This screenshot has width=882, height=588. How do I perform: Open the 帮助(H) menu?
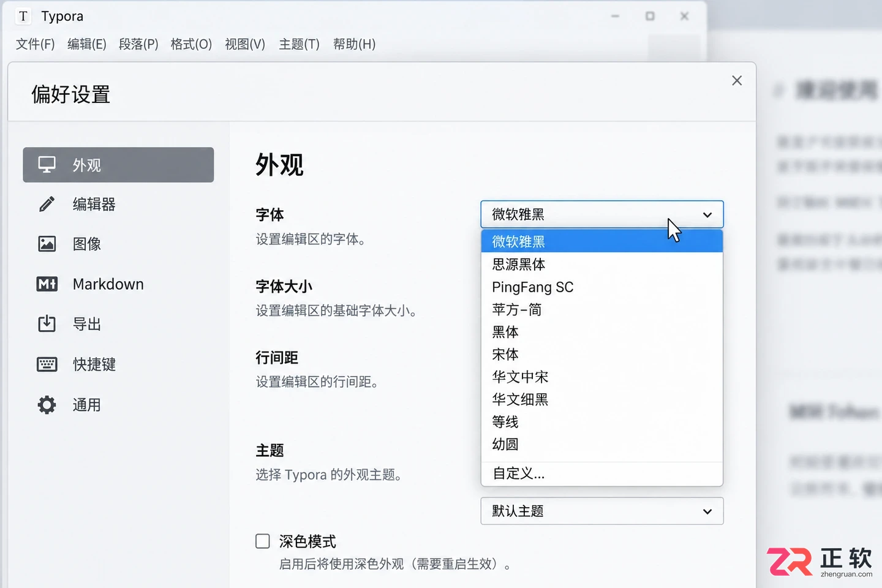354,44
